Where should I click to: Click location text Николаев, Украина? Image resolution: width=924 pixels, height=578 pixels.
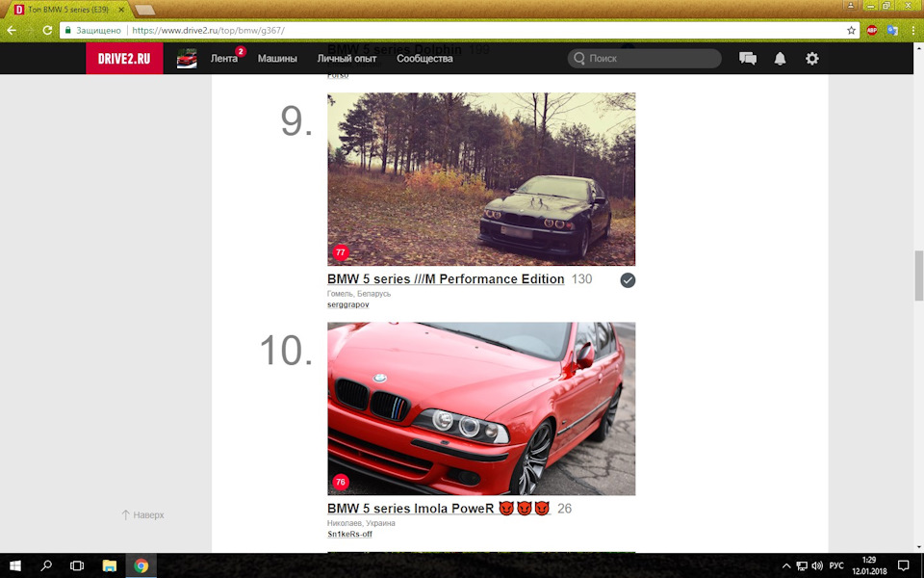click(361, 523)
